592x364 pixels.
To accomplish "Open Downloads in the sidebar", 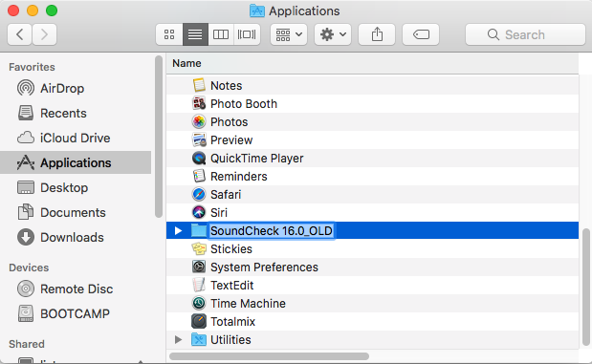I will 76,237.
